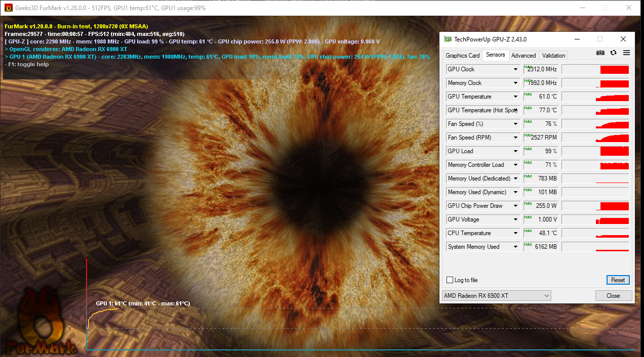Open the GPU Clock sensor dropdown
This screenshot has width=644, height=357.
pos(516,69)
